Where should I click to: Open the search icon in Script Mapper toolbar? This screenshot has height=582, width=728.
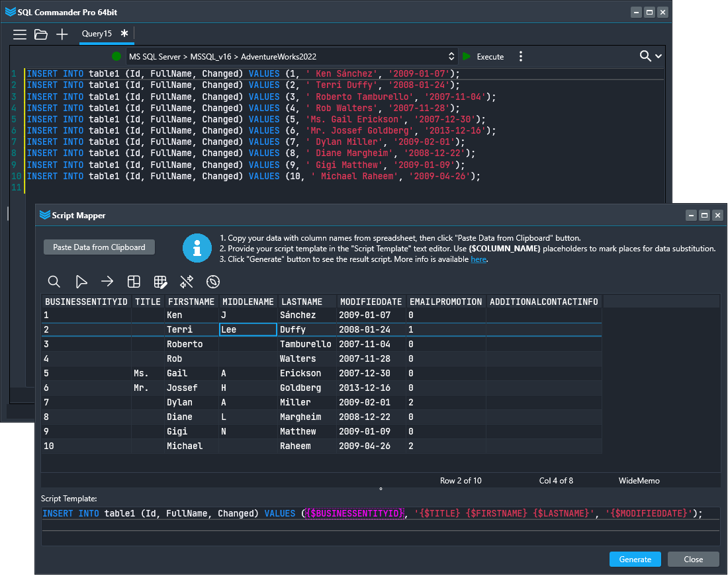point(54,282)
